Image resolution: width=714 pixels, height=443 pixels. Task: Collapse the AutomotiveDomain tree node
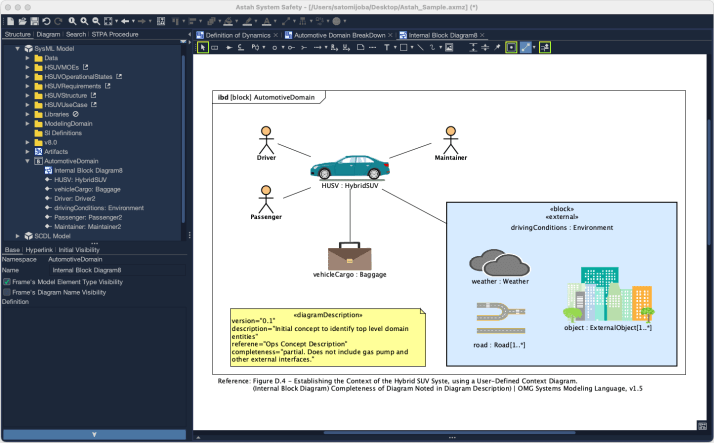(27, 160)
